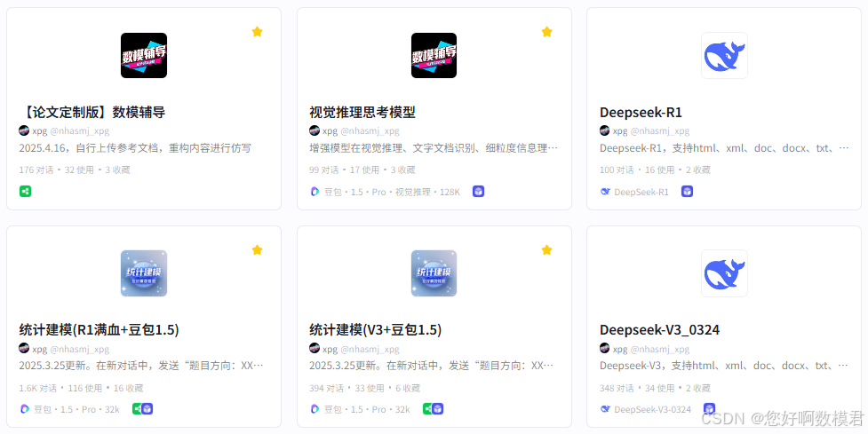Click 统计建模 logo on the R1满血 card

pos(144,273)
